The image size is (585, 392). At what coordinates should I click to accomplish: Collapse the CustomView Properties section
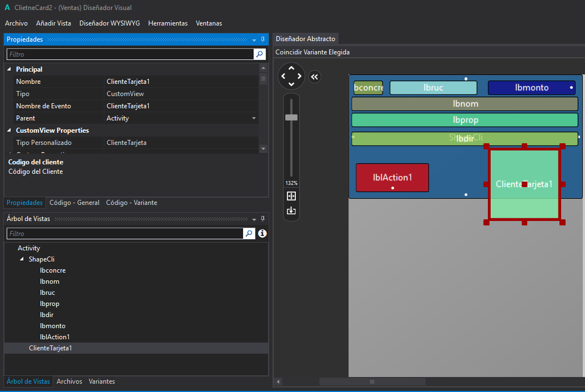9,130
